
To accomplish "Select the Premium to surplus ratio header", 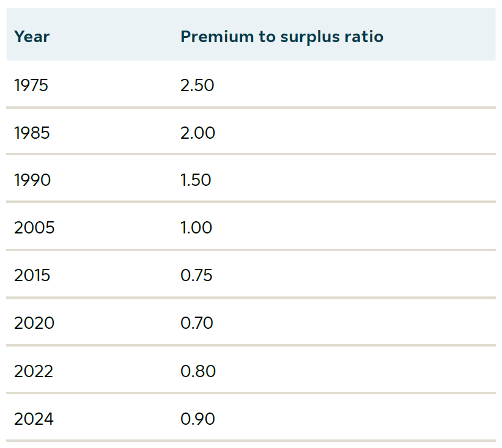I will pyautogui.click(x=282, y=37).
